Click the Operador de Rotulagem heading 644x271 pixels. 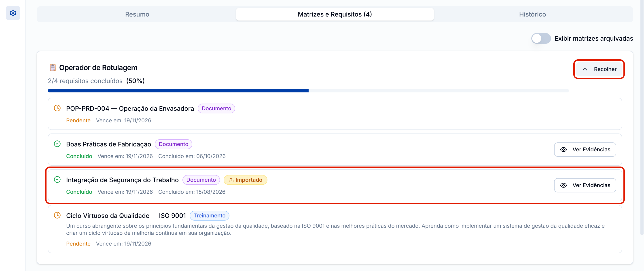98,68
